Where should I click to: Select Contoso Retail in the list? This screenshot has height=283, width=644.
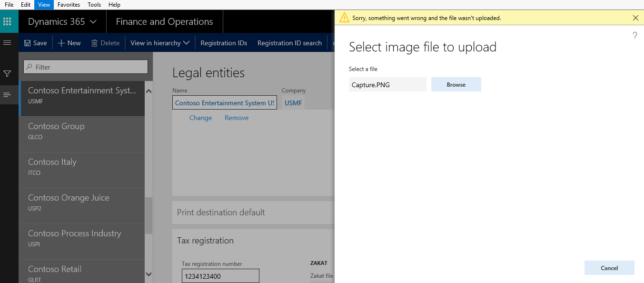click(82, 272)
